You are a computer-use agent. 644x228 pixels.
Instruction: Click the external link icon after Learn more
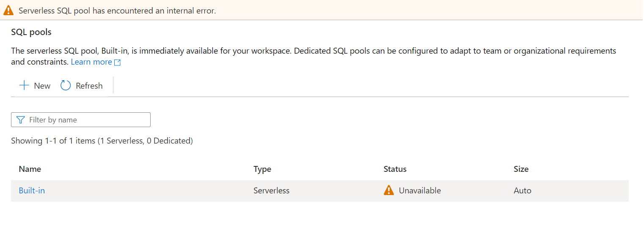pyautogui.click(x=118, y=62)
